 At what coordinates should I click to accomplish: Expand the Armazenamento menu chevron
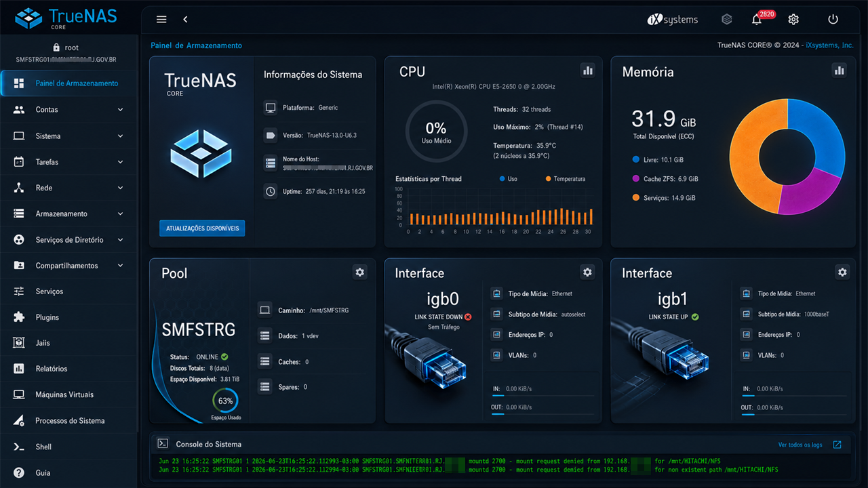121,213
